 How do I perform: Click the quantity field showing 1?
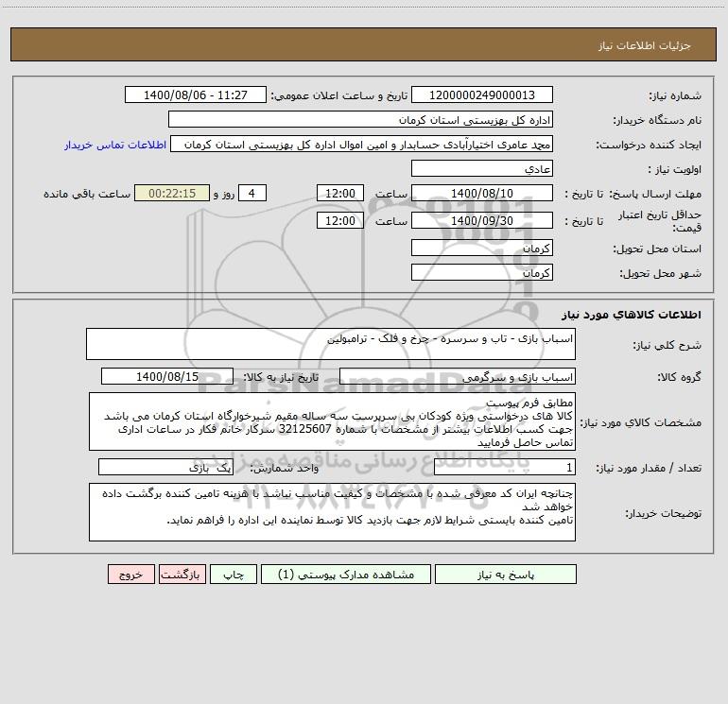(505, 467)
